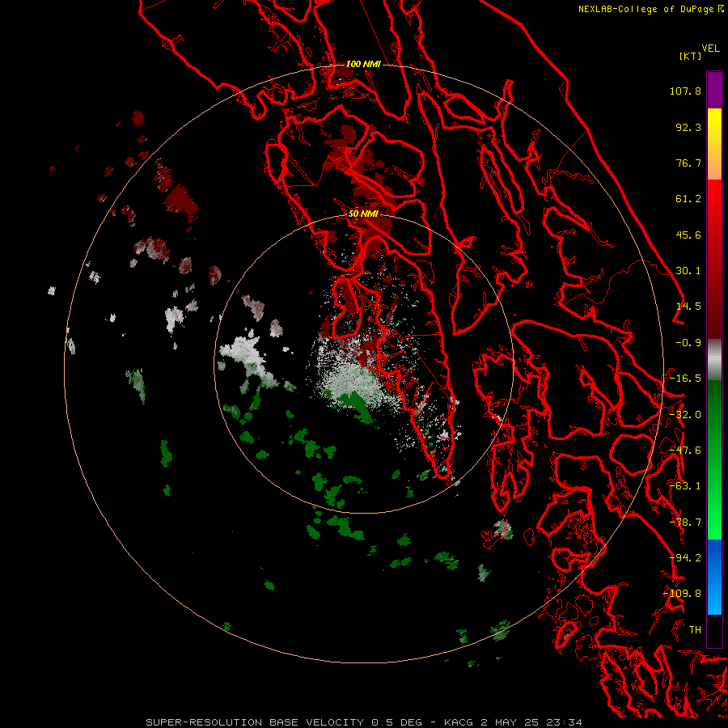The width and height of the screenshot is (728, 728).
Task: Click the -32.0 velocity scale value
Action: point(685,415)
